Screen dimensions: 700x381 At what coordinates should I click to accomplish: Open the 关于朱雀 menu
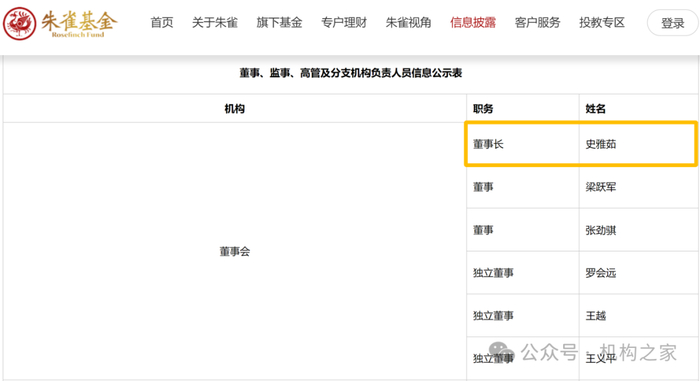(x=215, y=22)
